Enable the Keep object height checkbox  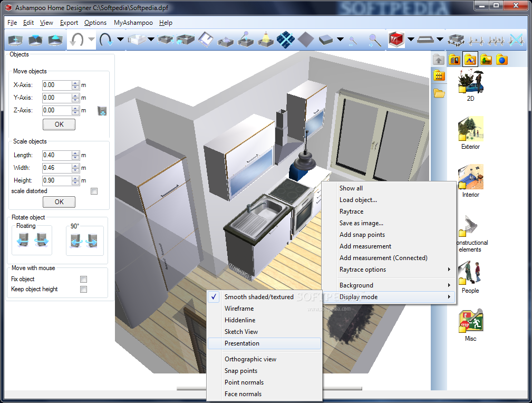[83, 289]
